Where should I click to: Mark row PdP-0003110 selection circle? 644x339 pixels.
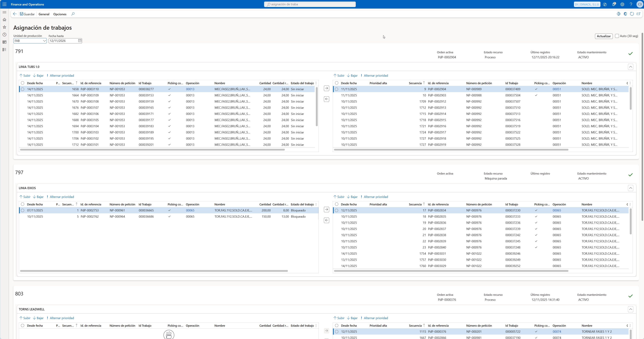(x=23, y=89)
